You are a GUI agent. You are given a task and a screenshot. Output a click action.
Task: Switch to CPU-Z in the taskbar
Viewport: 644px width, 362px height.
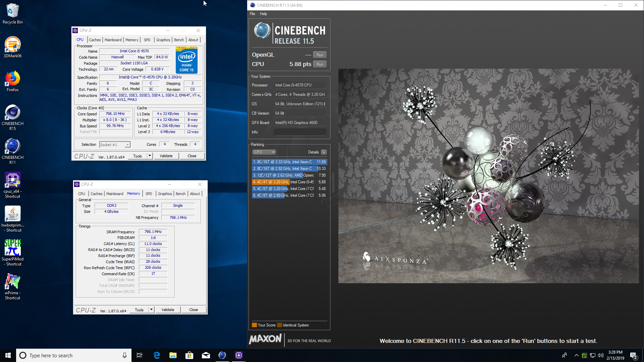point(239,355)
